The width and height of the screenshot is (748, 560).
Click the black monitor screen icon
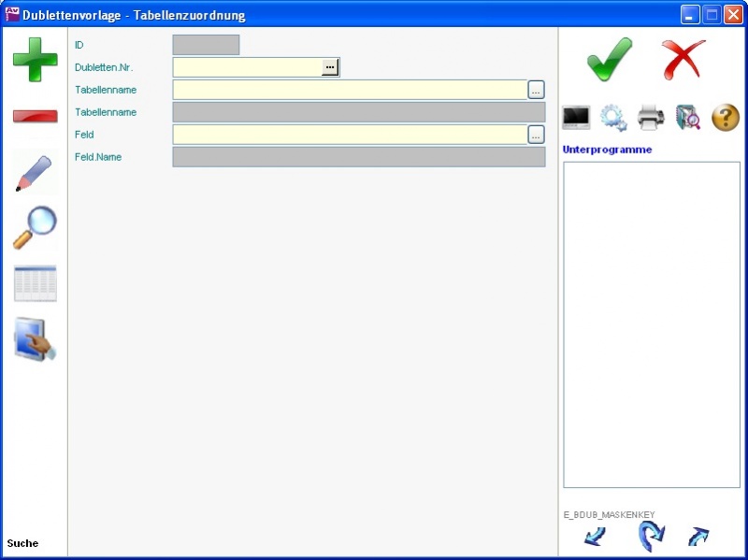pos(576,118)
